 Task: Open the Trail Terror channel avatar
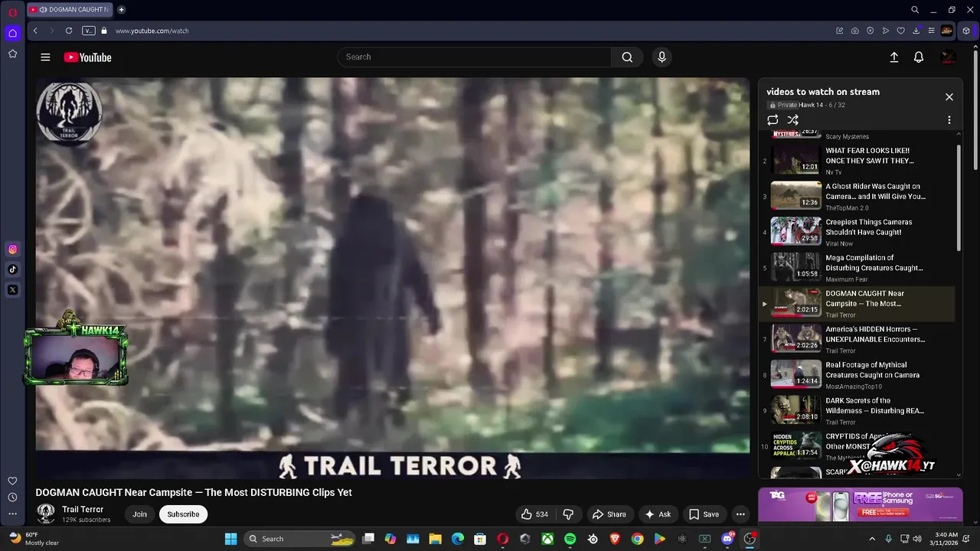[46, 514]
